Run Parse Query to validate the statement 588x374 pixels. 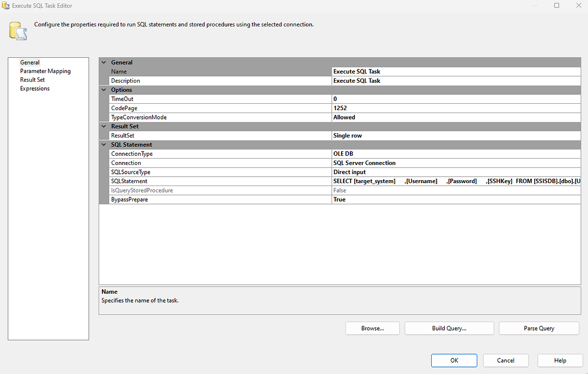[x=539, y=328]
